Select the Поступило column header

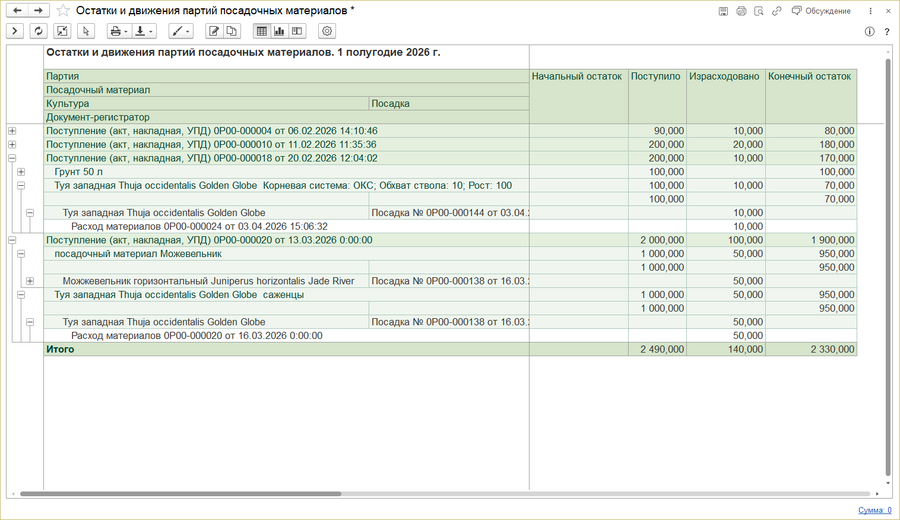tap(657, 96)
